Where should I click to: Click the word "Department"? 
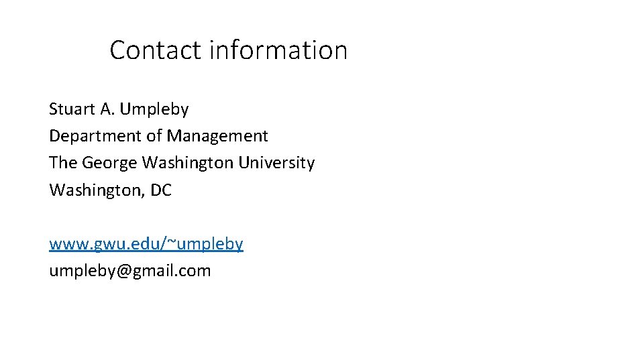click(x=95, y=136)
